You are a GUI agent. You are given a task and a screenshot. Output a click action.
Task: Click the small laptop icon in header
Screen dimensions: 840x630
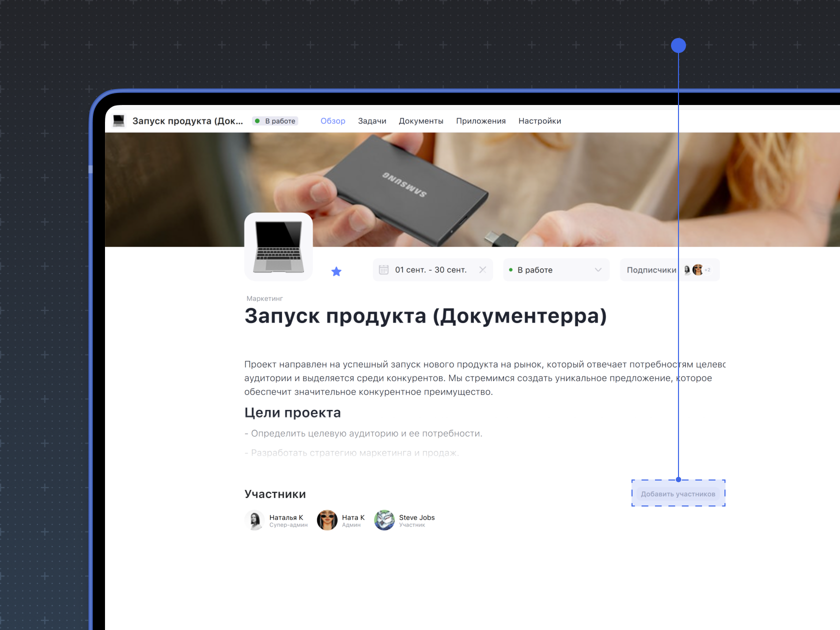(x=119, y=121)
